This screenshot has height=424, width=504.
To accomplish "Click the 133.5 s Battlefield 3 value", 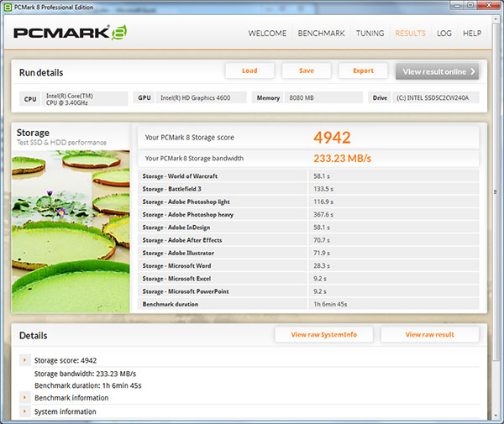I will (323, 189).
